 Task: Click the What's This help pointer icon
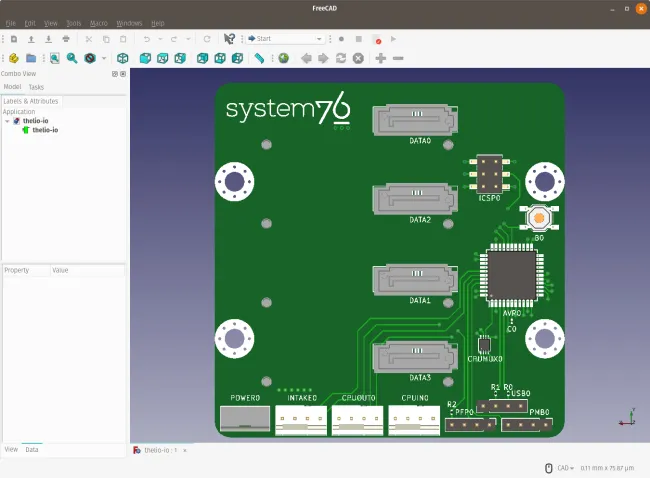coord(229,39)
